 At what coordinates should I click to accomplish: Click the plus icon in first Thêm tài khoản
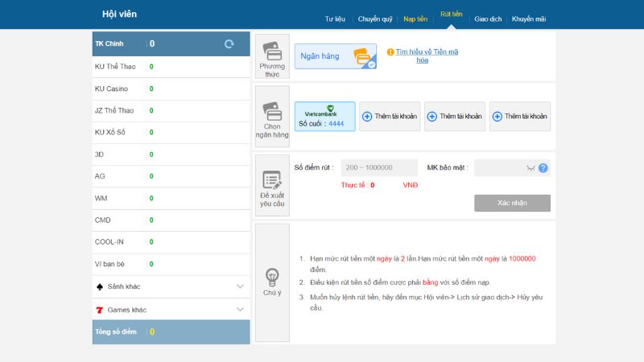[367, 117]
